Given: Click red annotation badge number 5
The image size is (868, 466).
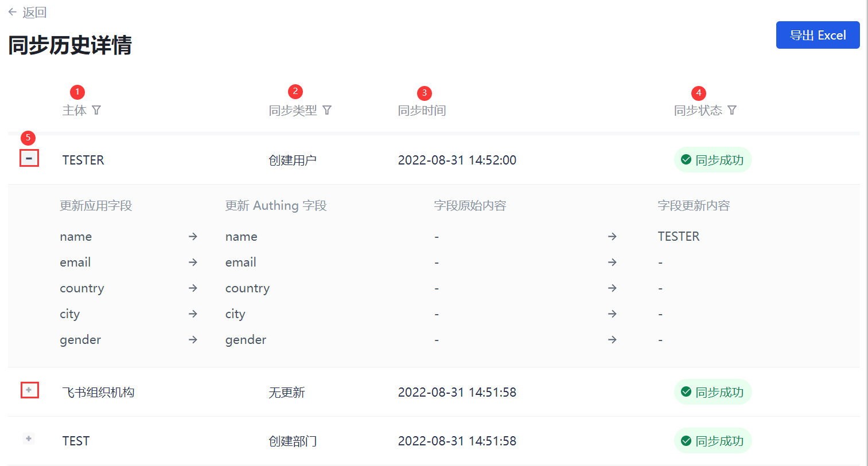Looking at the screenshot, I should coord(28,138).
